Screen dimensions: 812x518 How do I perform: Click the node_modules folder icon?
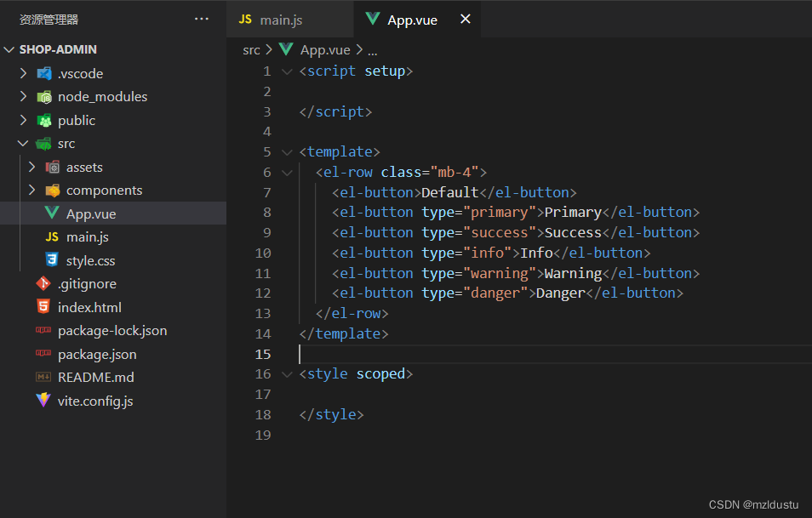tap(44, 97)
